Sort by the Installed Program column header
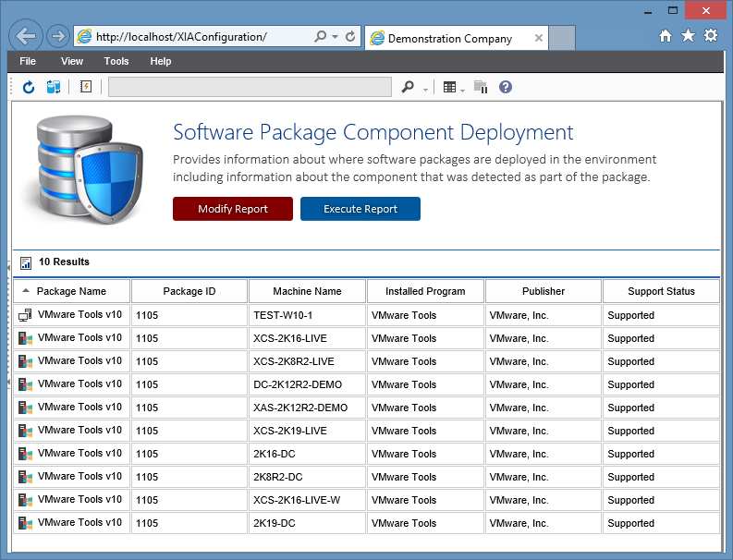Screen dimensions: 733x560 pyautogui.click(x=425, y=291)
